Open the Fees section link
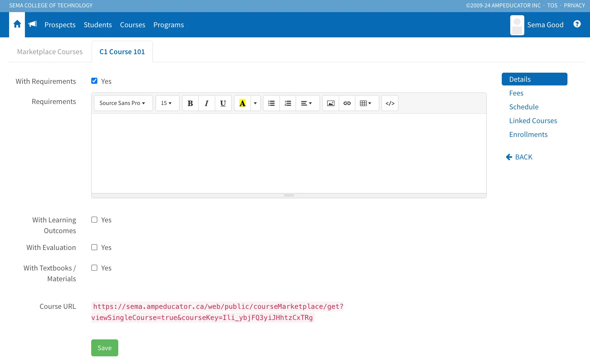 516,93
